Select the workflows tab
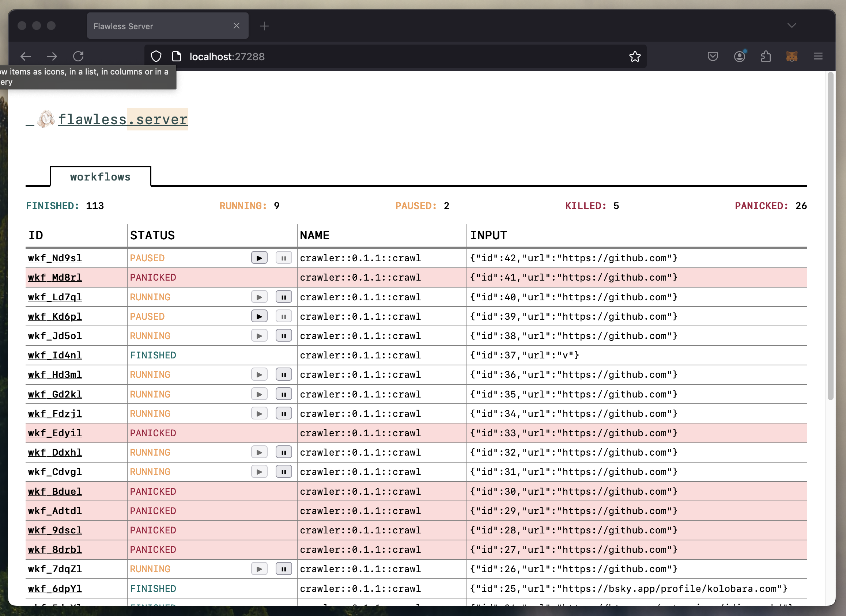 pyautogui.click(x=100, y=177)
